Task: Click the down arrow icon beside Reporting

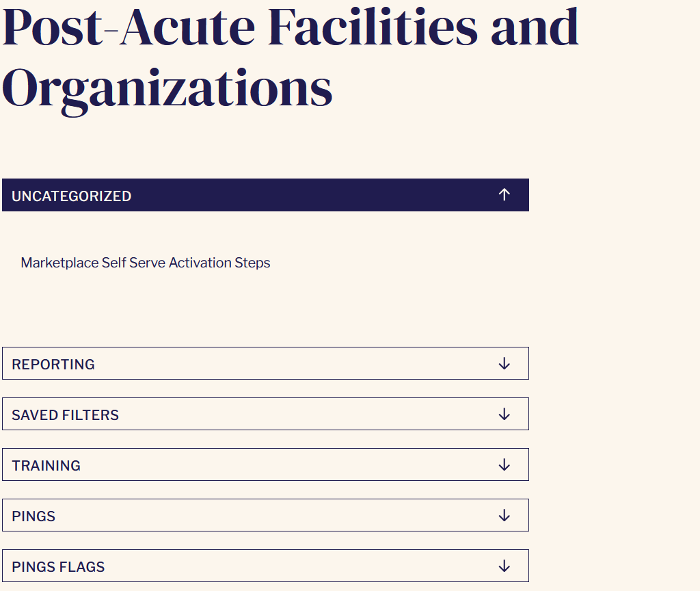Action: (x=504, y=363)
